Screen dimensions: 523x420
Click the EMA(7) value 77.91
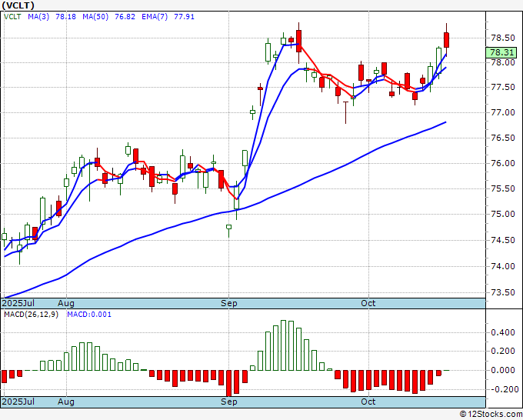click(x=184, y=17)
